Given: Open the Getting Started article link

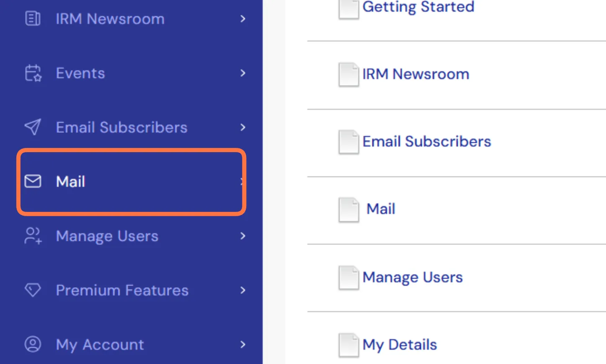Looking at the screenshot, I should (418, 7).
